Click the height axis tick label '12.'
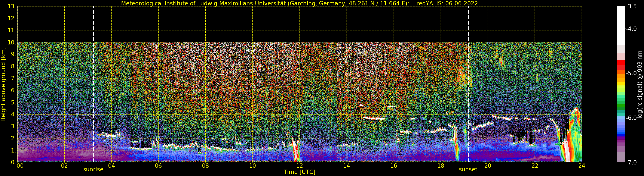The image size is (644, 176). click(x=12, y=18)
